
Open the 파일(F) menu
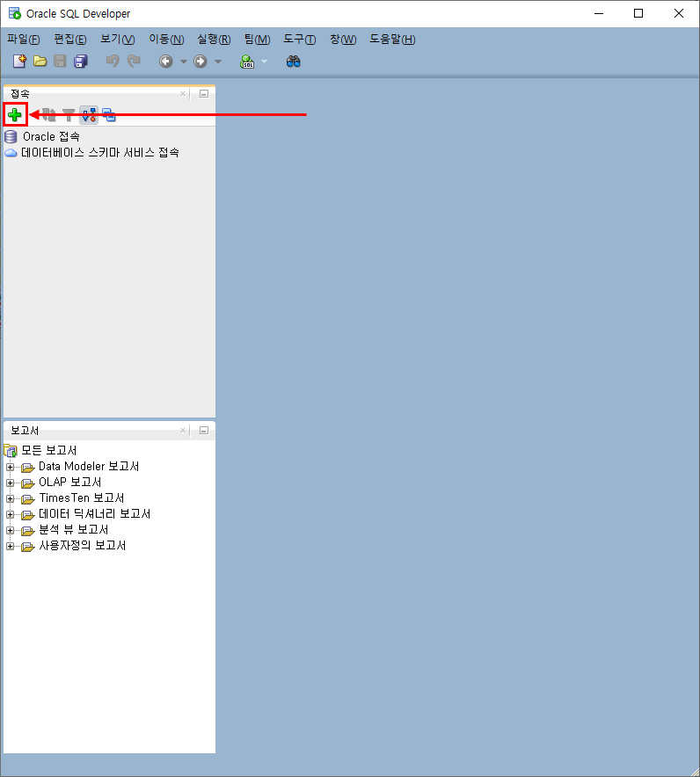click(x=23, y=40)
